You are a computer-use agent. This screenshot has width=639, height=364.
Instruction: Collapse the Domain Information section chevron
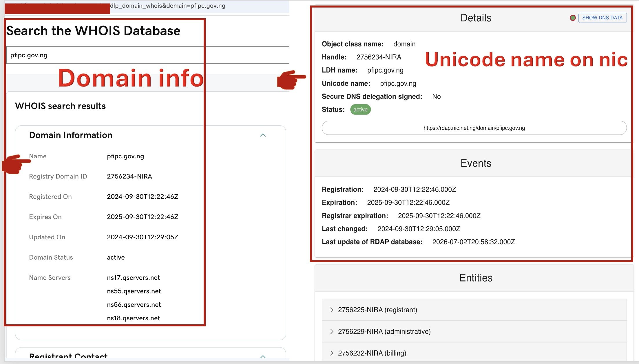(263, 135)
